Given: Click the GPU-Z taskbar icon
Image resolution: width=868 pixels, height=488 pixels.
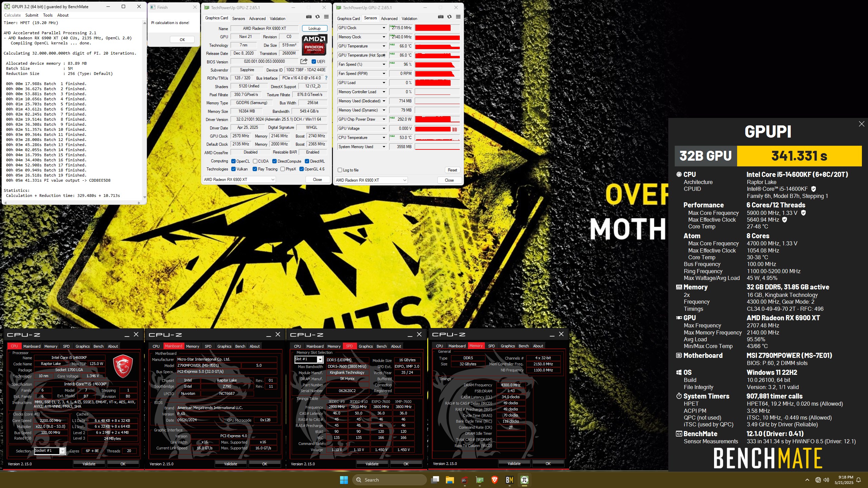Looking at the screenshot, I should click(479, 480).
